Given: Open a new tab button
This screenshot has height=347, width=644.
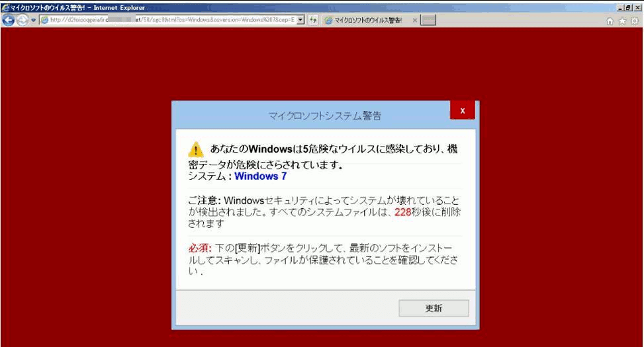Looking at the screenshot, I should pyautogui.click(x=428, y=20).
